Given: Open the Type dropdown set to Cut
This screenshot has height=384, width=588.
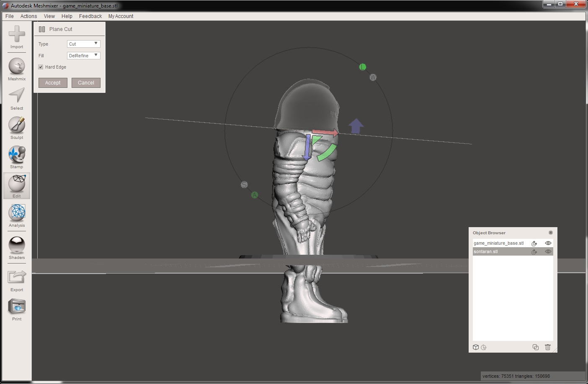Looking at the screenshot, I should tap(84, 44).
